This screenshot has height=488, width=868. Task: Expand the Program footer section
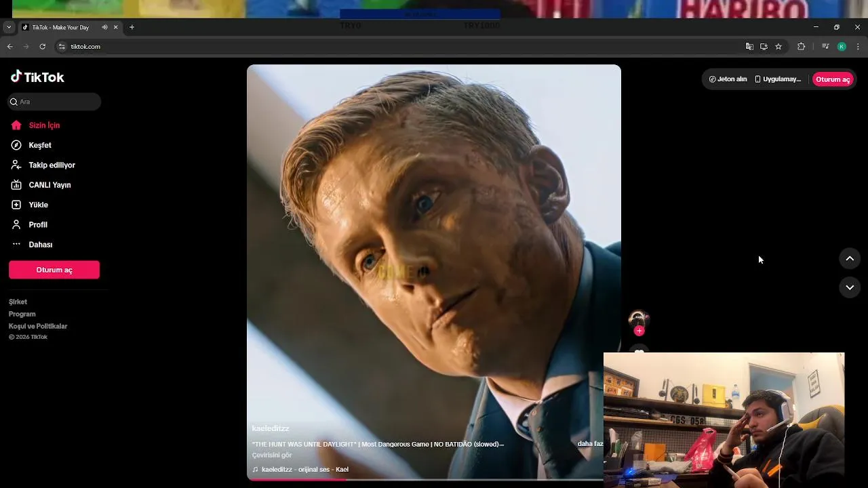22,314
